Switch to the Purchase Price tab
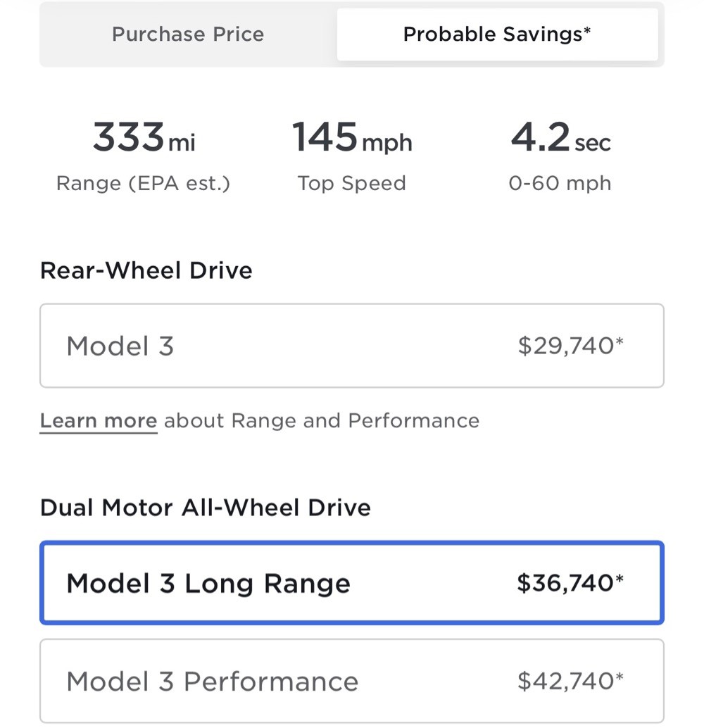 (188, 34)
